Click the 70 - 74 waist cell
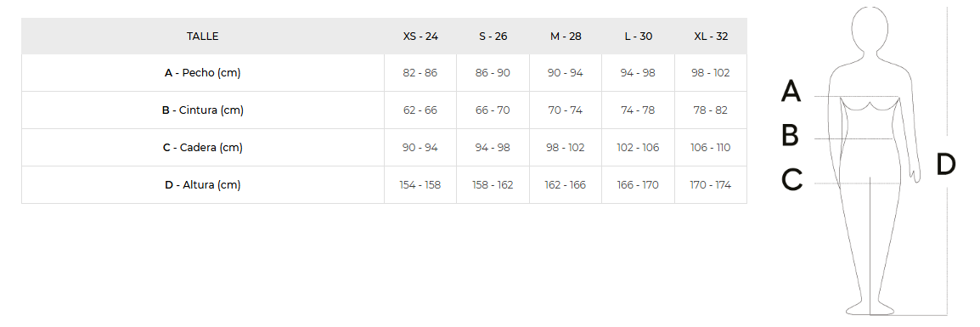The width and height of the screenshot is (980, 327). pos(566,110)
